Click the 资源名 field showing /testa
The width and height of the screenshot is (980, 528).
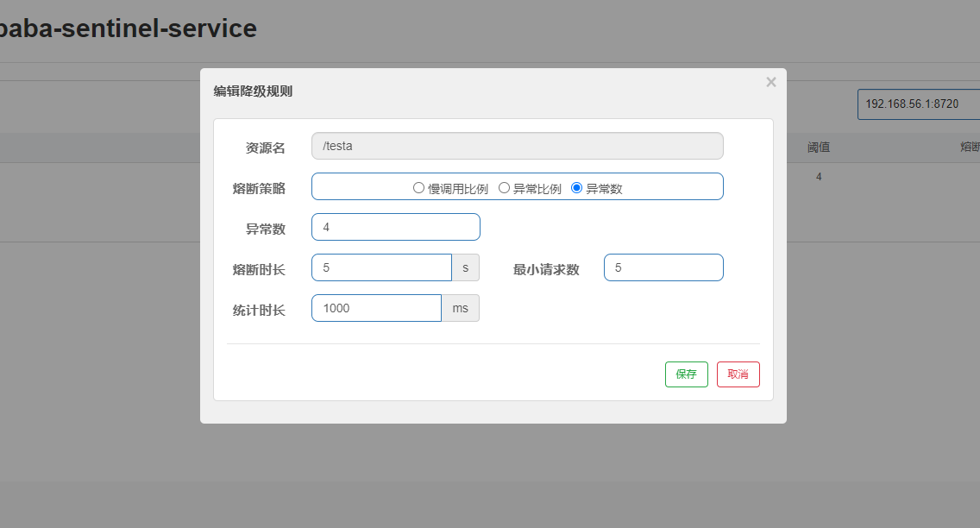click(517, 145)
